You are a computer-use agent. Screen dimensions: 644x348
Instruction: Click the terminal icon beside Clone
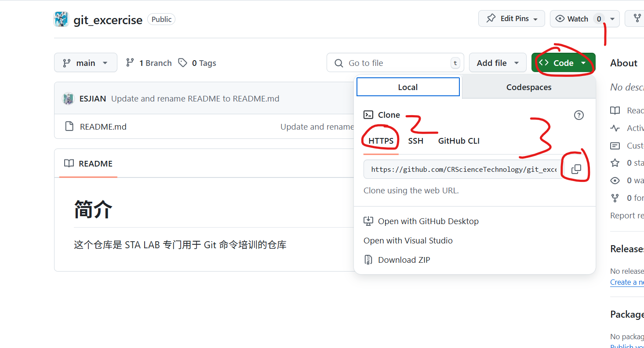pos(368,115)
